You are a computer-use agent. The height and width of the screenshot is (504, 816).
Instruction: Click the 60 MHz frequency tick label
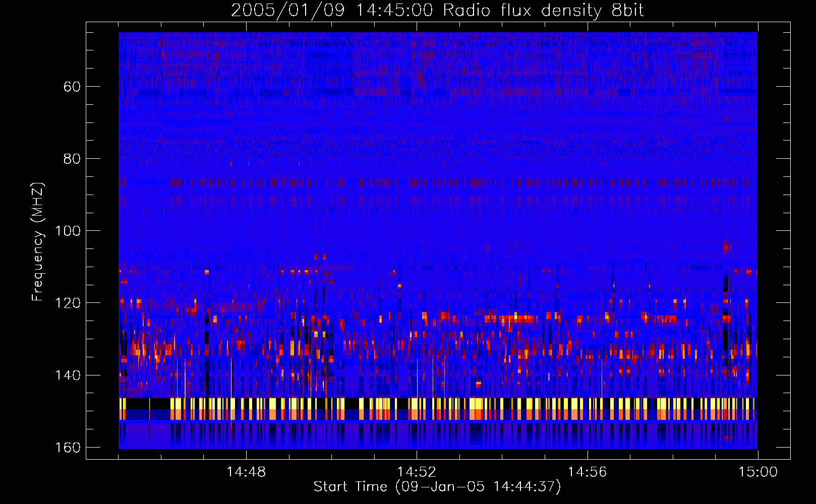pyautogui.click(x=72, y=87)
